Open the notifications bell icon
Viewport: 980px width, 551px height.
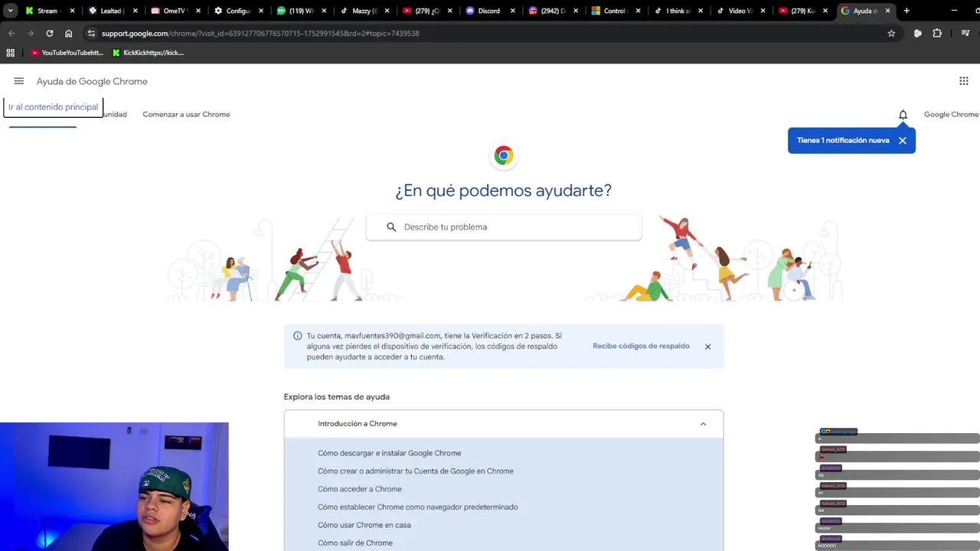(x=903, y=115)
